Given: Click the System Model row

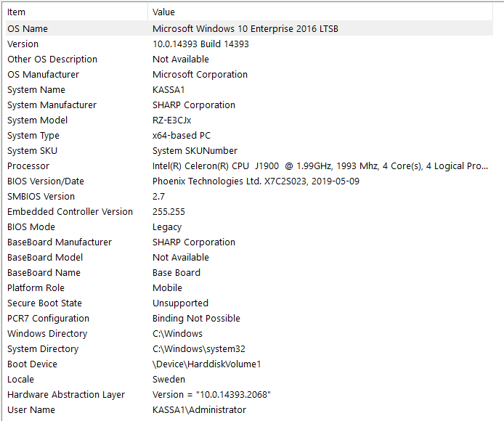Looking at the screenshot, I should 38,120.
